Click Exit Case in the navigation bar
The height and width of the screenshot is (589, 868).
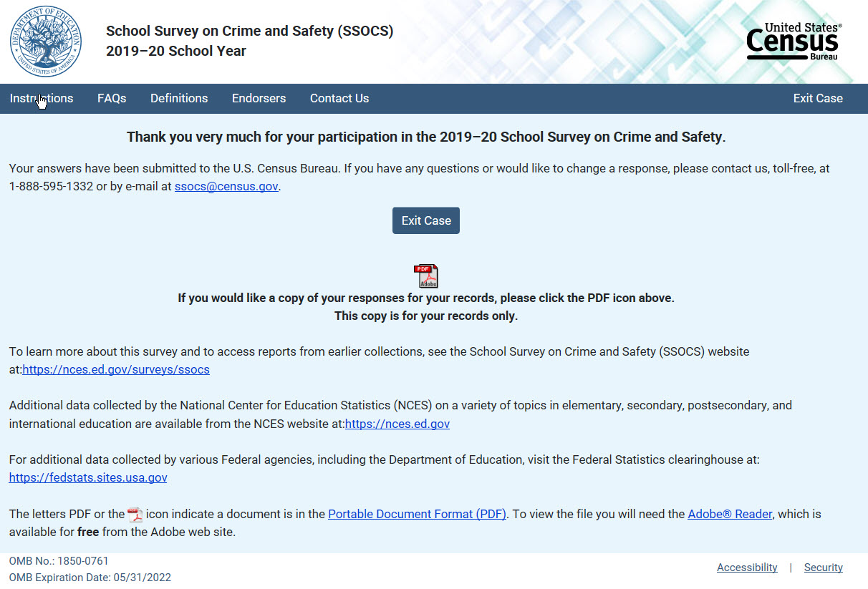point(818,99)
